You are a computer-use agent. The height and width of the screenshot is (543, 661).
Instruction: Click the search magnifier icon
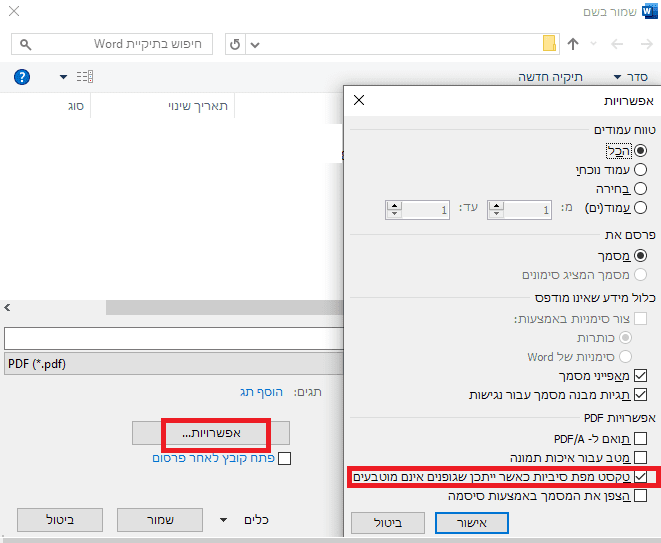click(25, 44)
